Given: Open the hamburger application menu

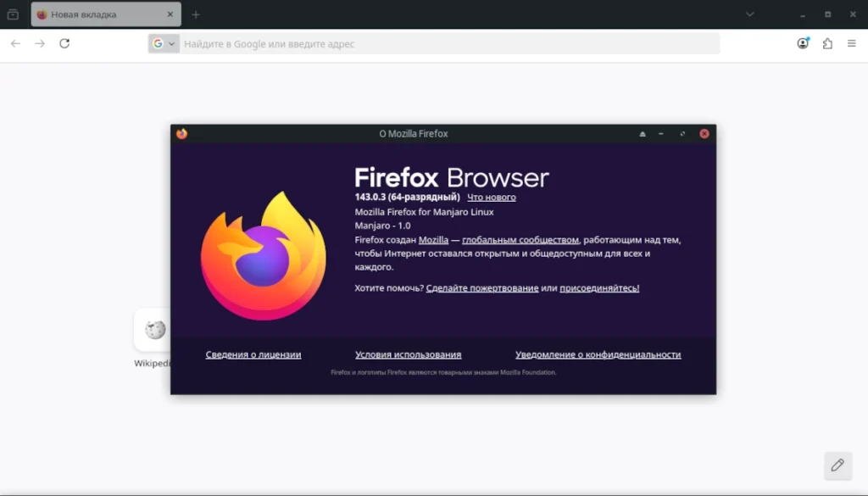Looking at the screenshot, I should [x=851, y=43].
